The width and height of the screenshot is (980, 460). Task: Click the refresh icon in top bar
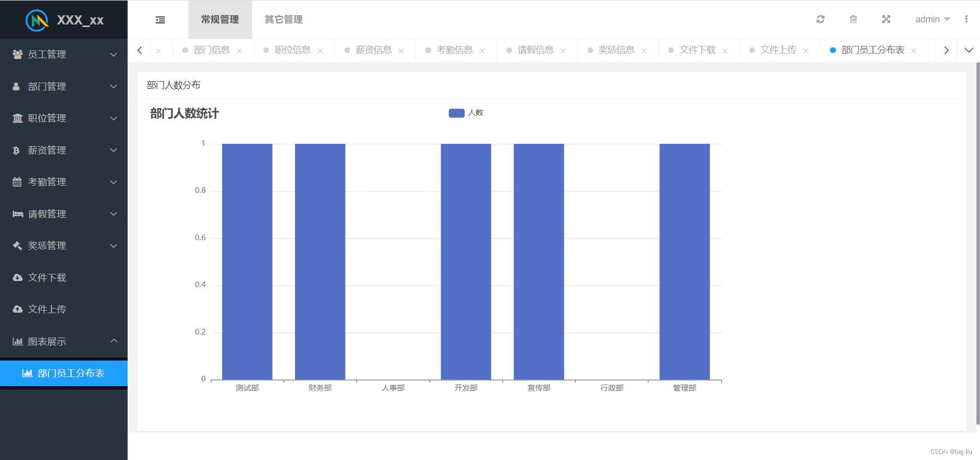pyautogui.click(x=820, y=19)
